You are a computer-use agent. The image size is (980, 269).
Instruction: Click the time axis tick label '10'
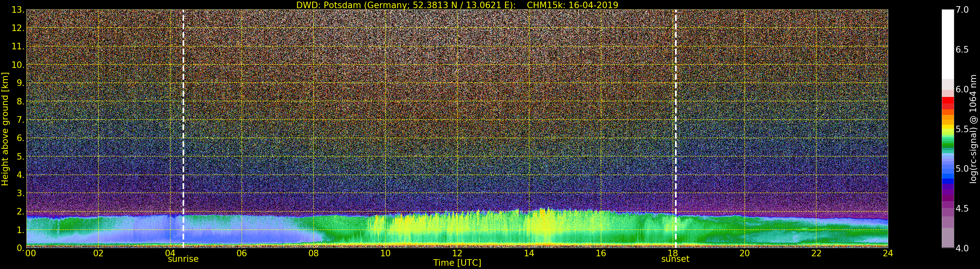coord(385,253)
